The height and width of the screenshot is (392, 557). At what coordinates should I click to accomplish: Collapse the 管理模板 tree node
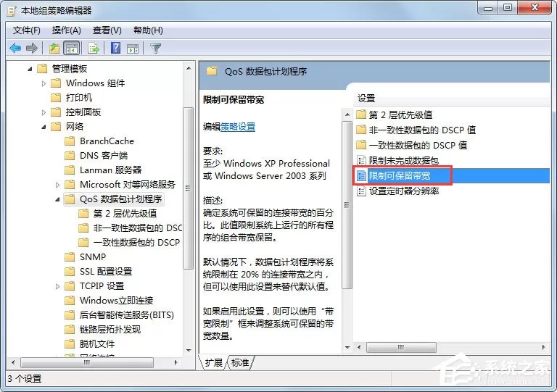pos(30,69)
